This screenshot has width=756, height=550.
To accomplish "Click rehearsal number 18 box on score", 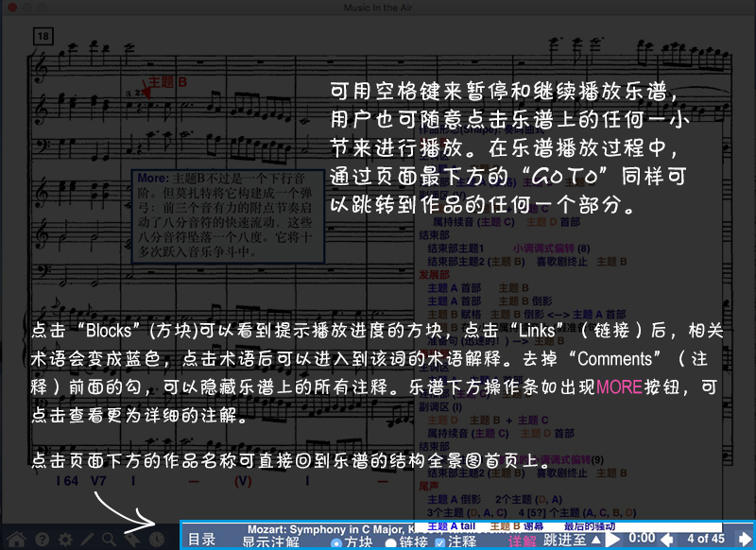I will coord(43,36).
